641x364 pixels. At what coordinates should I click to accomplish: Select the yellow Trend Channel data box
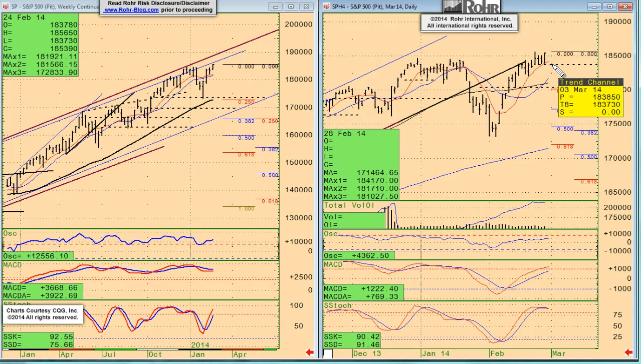[590, 98]
